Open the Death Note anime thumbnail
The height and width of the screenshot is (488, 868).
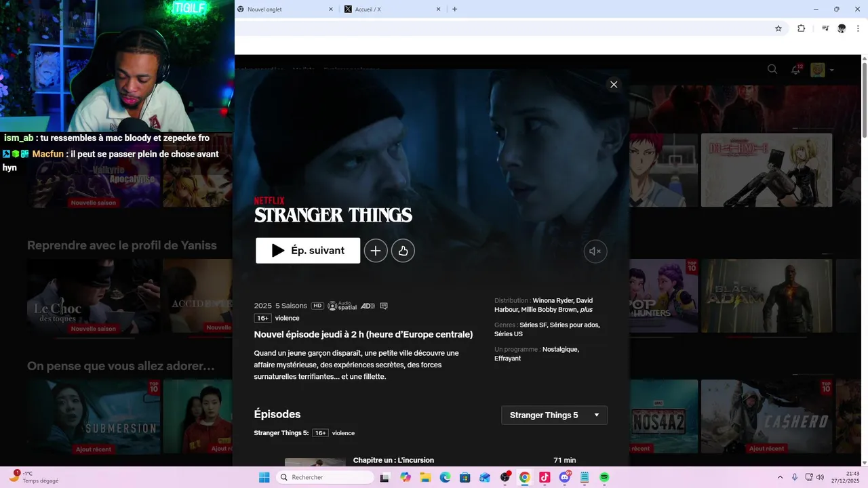(766, 170)
